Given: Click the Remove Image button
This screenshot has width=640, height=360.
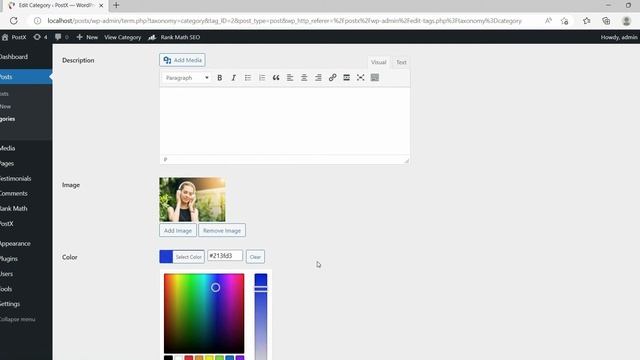Looking at the screenshot, I should (x=222, y=231).
